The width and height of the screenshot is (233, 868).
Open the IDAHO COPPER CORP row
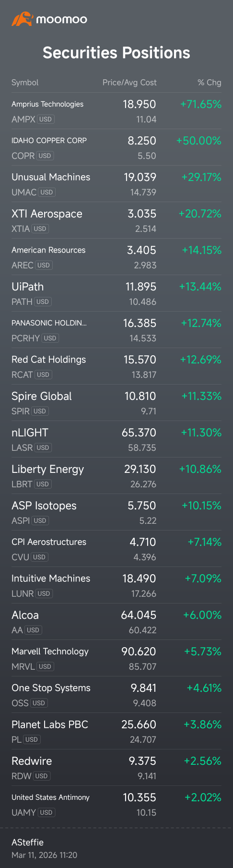(x=116, y=147)
